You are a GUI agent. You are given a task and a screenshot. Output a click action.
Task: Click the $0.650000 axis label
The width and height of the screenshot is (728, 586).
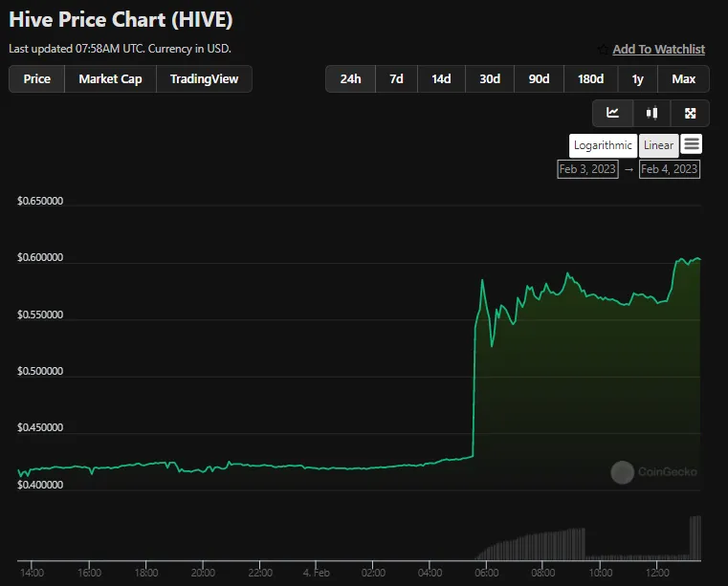pyautogui.click(x=40, y=201)
